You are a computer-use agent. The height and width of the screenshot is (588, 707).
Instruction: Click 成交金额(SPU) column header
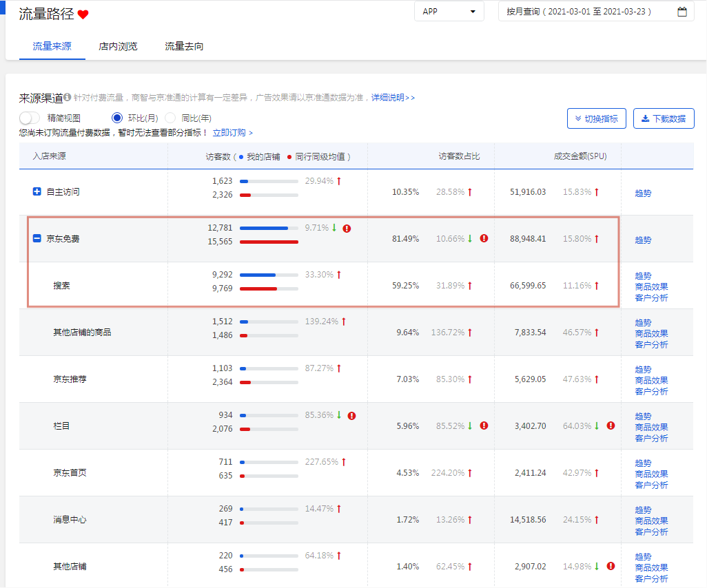(x=580, y=156)
